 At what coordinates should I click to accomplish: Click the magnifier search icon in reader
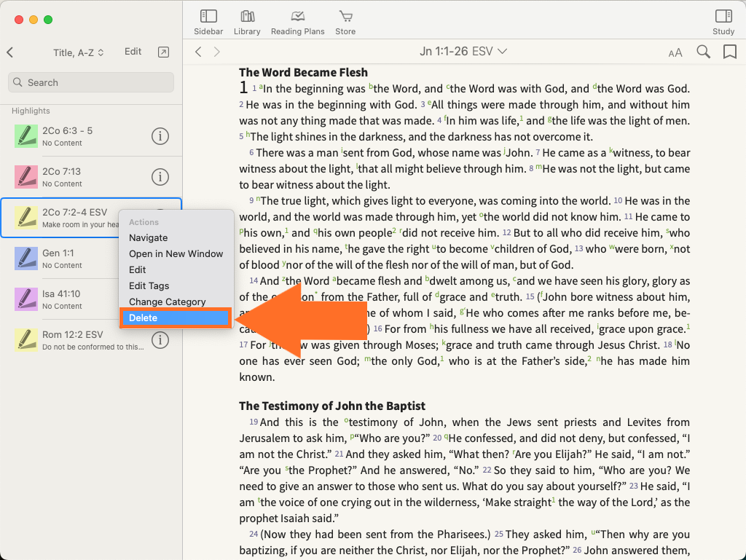(x=703, y=52)
